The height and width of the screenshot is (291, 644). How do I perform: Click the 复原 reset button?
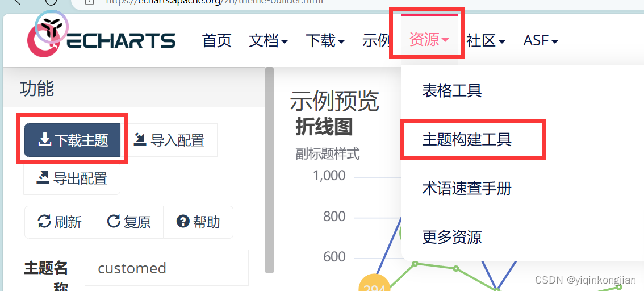coord(129,222)
